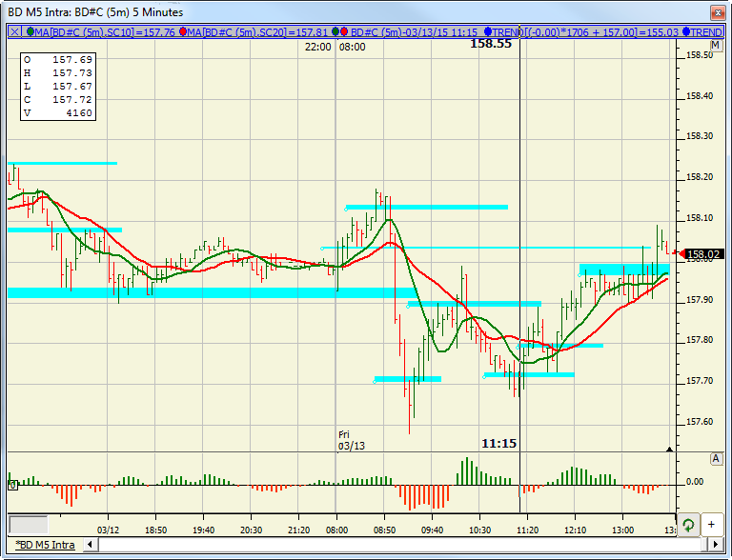The height and width of the screenshot is (560, 732).
Task: Click the M button above the price scale
Action: (x=715, y=45)
